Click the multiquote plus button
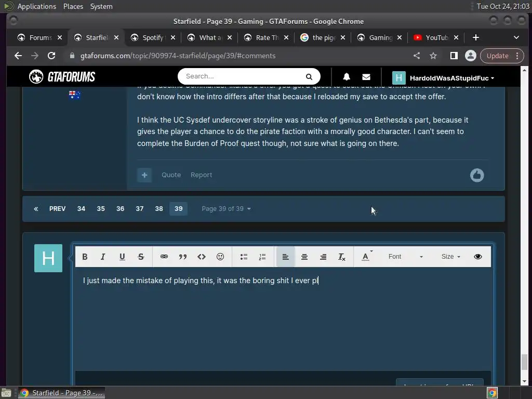The height and width of the screenshot is (399, 532). click(x=144, y=175)
